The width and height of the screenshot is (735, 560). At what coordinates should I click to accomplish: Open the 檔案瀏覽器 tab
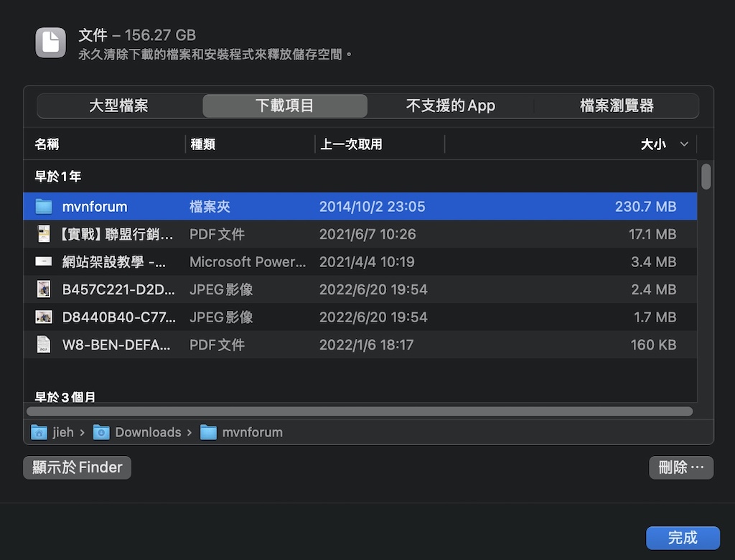click(617, 106)
